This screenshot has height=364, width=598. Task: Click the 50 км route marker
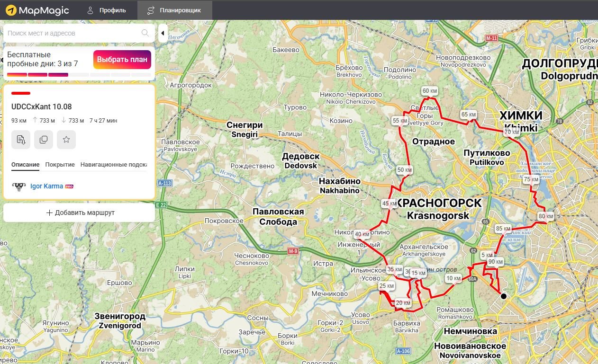(404, 170)
